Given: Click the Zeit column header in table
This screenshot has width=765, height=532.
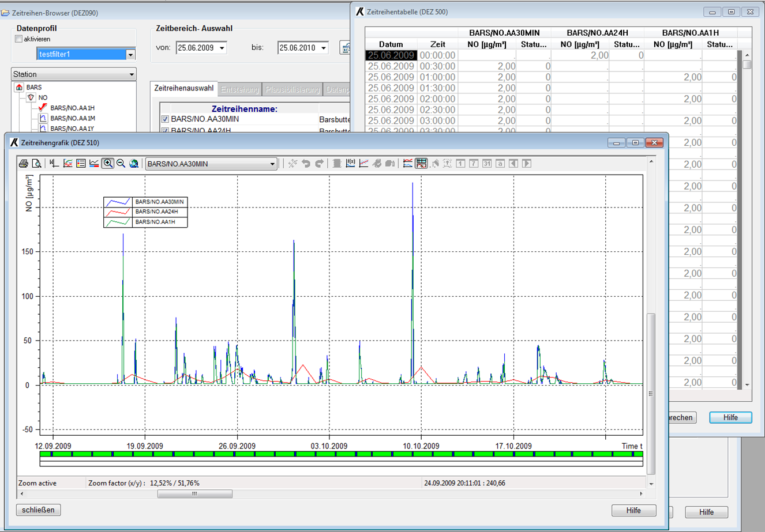Looking at the screenshot, I should tap(438, 44).
